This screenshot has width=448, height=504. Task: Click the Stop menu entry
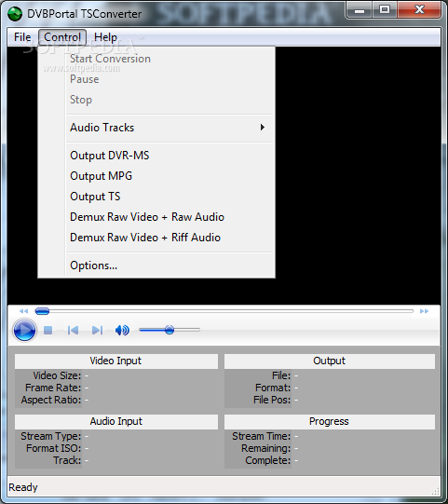click(170, 100)
